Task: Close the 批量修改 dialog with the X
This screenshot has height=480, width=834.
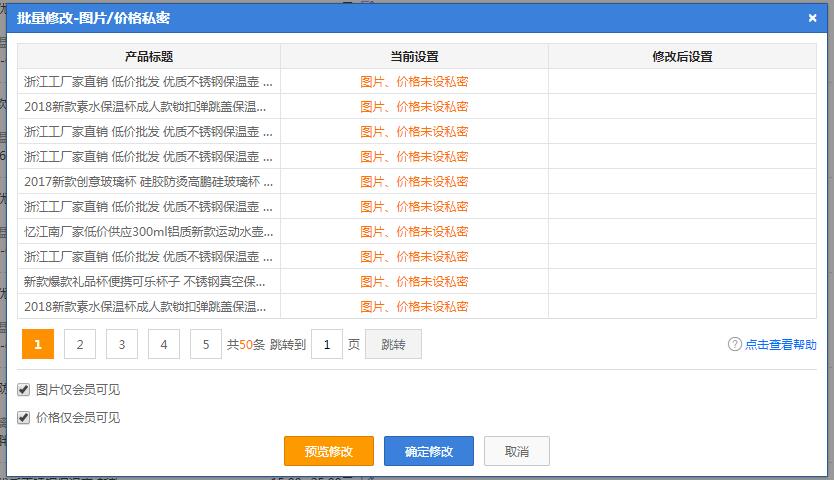Action: click(x=812, y=18)
